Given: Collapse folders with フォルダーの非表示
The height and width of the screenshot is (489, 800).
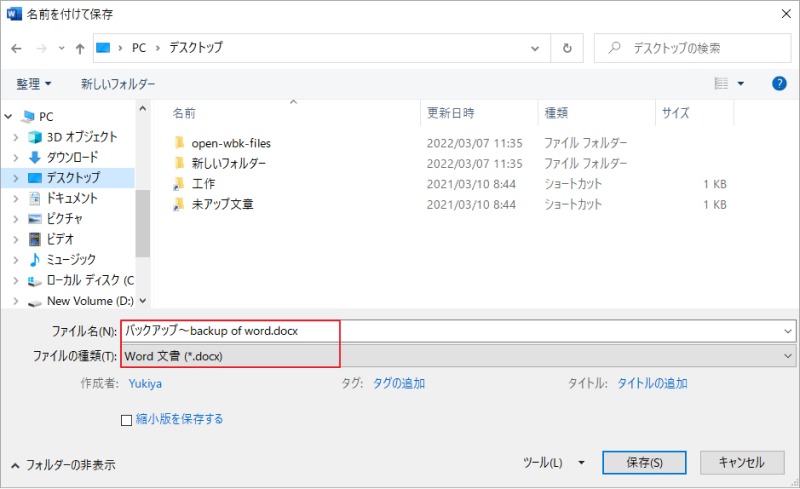Looking at the screenshot, I should (63, 465).
